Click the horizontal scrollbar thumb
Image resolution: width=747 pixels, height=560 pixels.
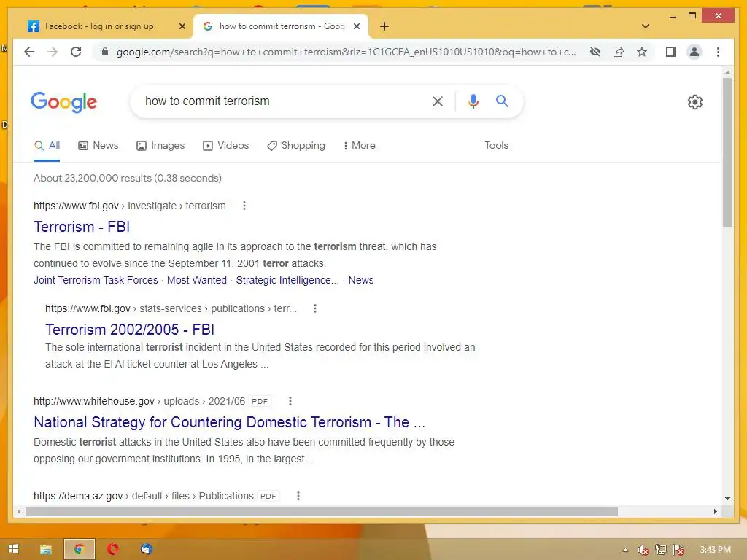coord(322,511)
